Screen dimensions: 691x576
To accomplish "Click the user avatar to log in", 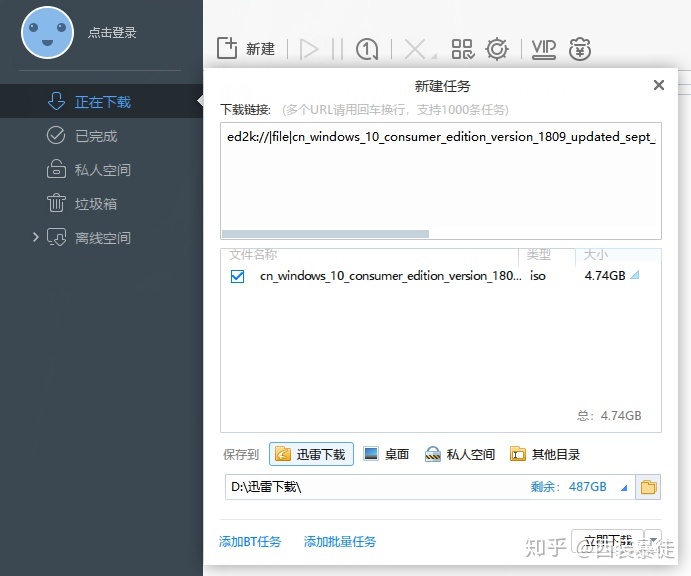I will coord(47,33).
